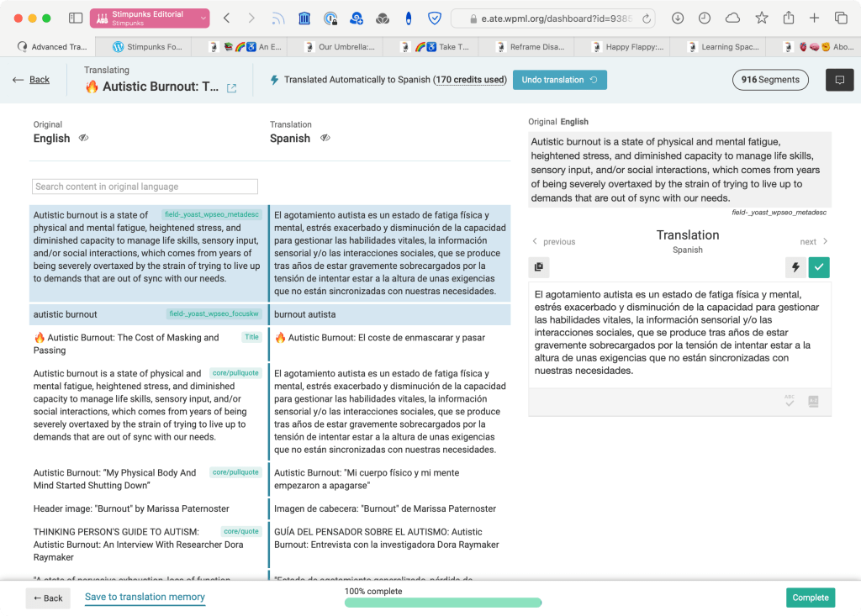This screenshot has height=616, width=861.
Task: Copy original text into translation field
Action: tap(538, 267)
